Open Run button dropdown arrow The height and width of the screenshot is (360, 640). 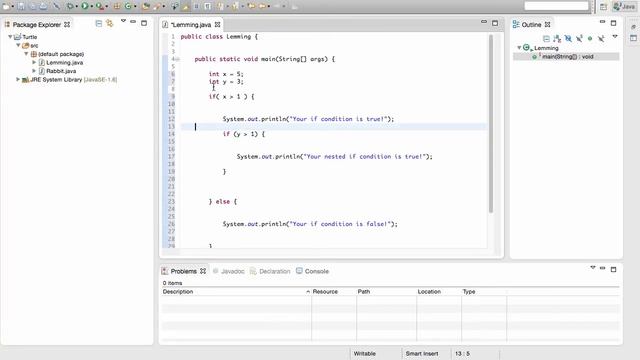(91, 7)
